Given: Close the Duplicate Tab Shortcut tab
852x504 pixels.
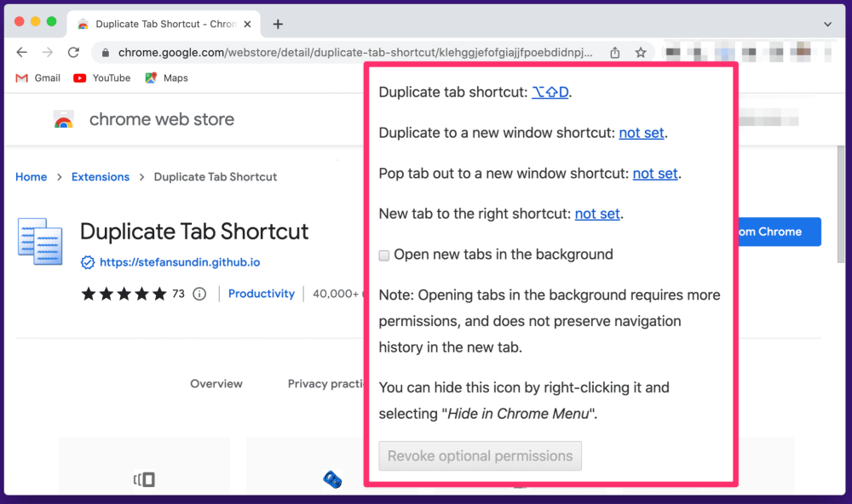Looking at the screenshot, I should click(247, 24).
